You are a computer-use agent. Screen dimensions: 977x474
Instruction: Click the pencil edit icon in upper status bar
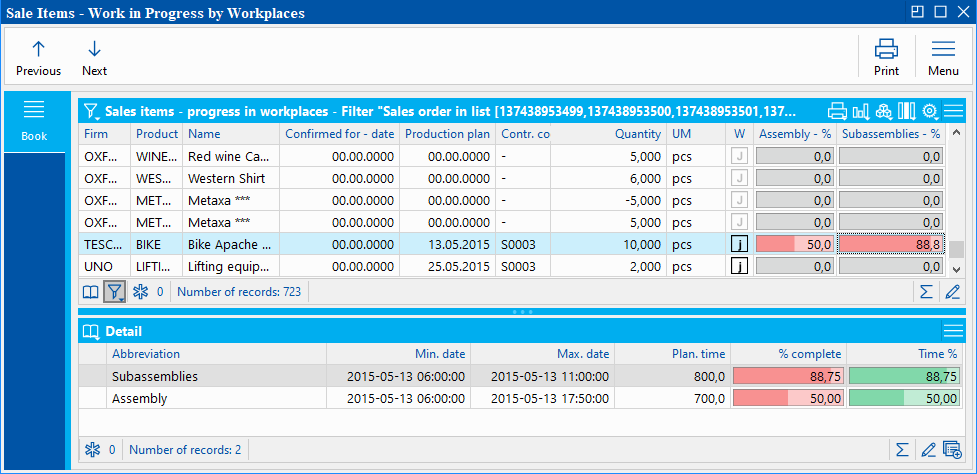[951, 292]
